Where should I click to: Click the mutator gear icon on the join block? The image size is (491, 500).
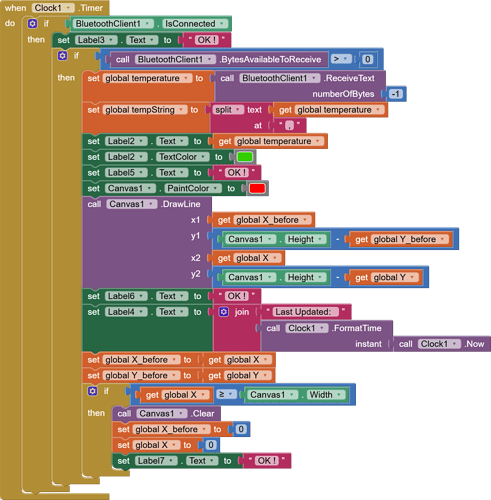(224, 312)
